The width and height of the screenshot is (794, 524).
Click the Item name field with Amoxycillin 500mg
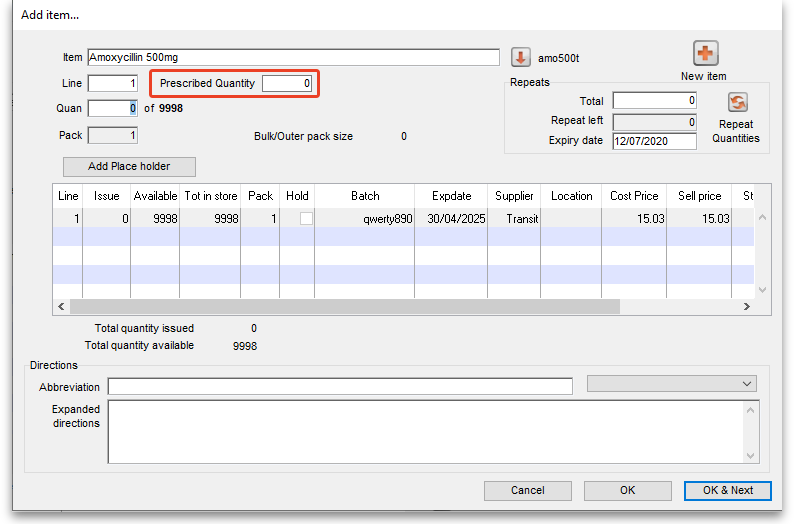(293, 57)
